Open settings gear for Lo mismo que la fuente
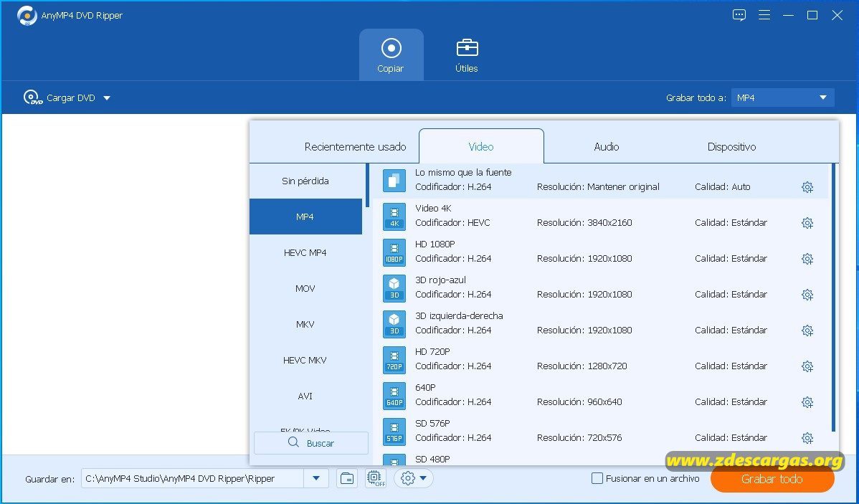The width and height of the screenshot is (859, 504). coord(807,187)
